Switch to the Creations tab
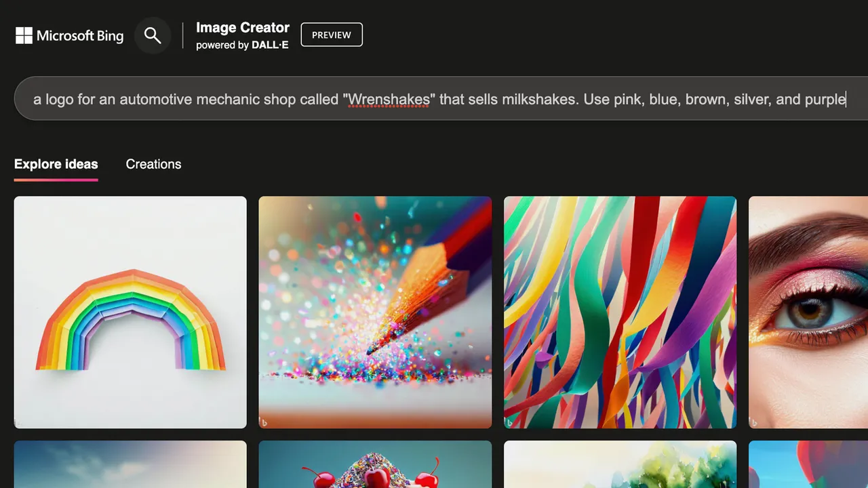This screenshot has height=488, width=868. point(154,164)
